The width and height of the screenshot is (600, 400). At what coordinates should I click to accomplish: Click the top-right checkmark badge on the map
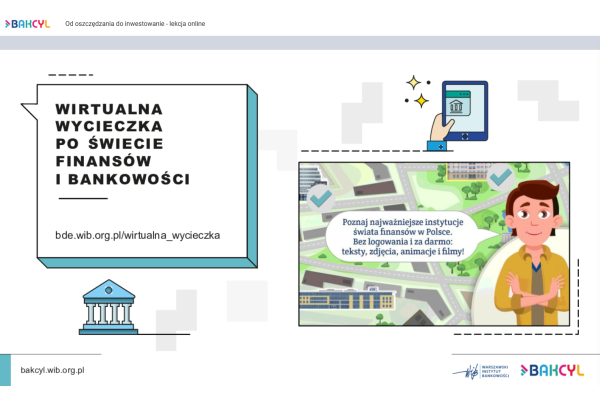[x=499, y=177]
